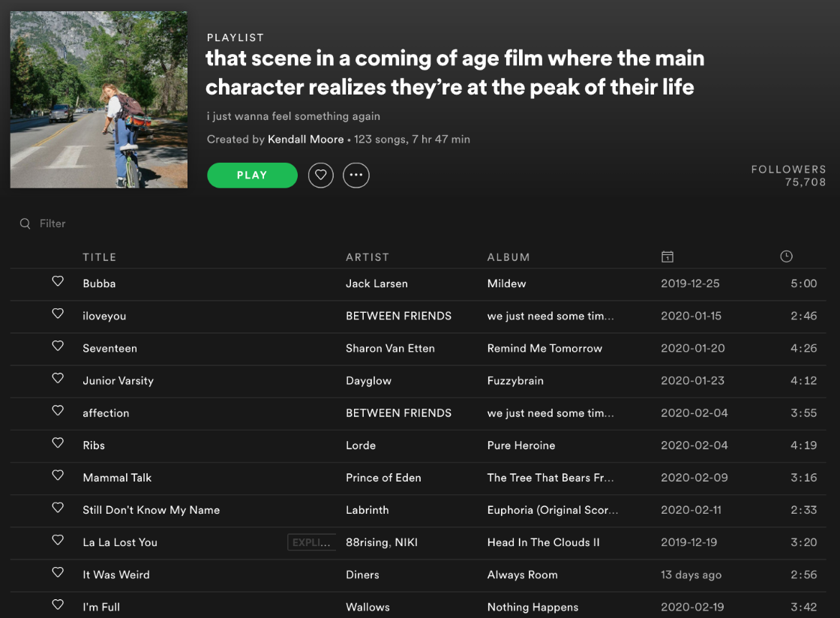This screenshot has width=840, height=618.
Task: Open 88rising, NIKI artist link
Action: (382, 542)
